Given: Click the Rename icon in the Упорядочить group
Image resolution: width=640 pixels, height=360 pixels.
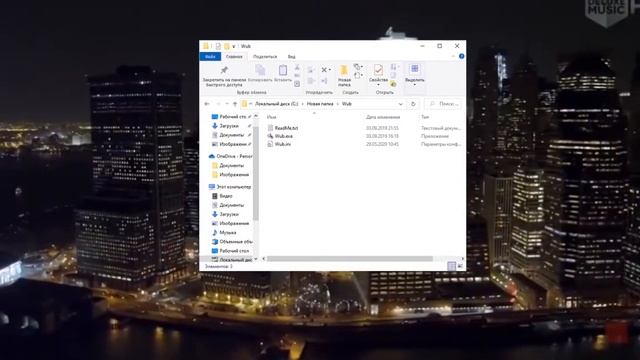Looking at the screenshot, I should point(324,81).
